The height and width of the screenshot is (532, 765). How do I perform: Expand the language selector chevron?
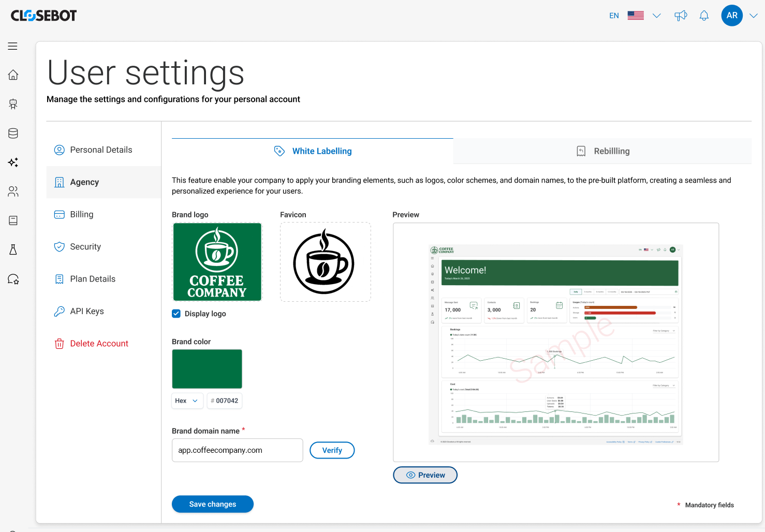pos(657,16)
